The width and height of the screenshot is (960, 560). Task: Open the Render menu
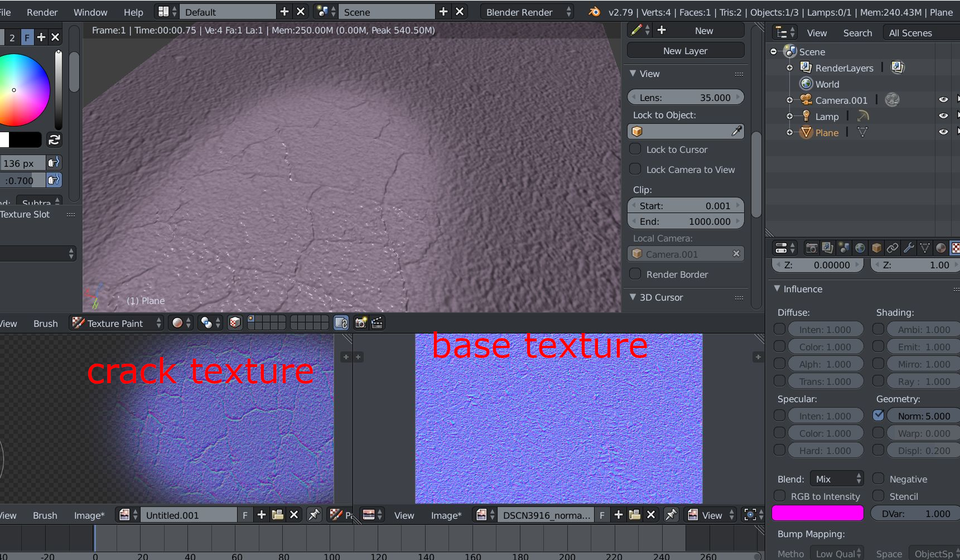click(42, 12)
